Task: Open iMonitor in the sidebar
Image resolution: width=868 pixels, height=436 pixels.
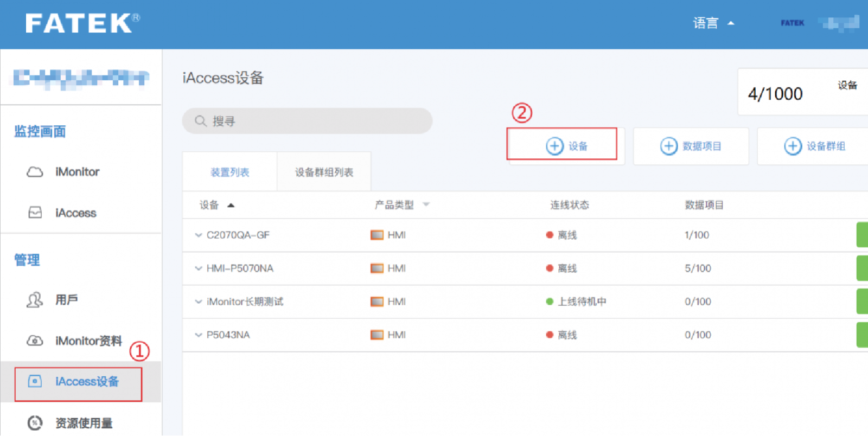Action: pyautogui.click(x=77, y=172)
